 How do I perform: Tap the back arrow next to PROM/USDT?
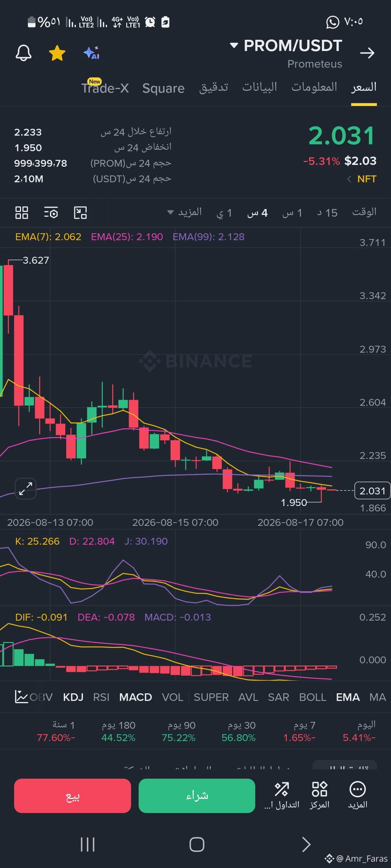[x=367, y=53]
